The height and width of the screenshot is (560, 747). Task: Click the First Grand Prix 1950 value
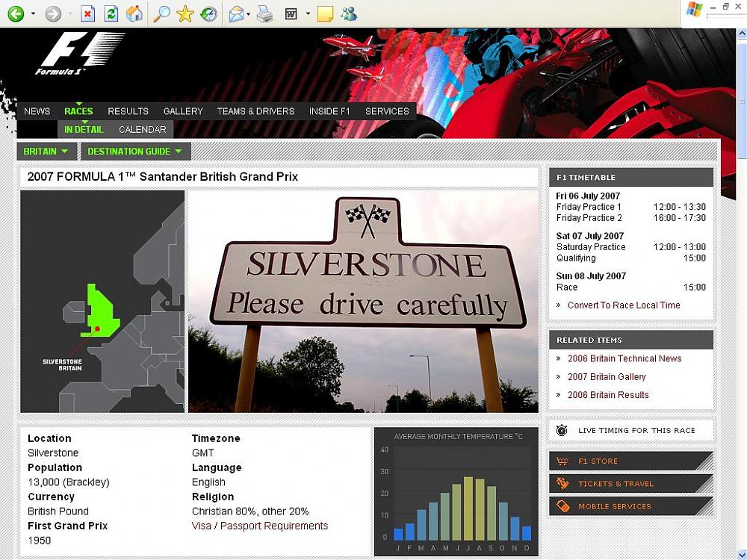(39, 541)
